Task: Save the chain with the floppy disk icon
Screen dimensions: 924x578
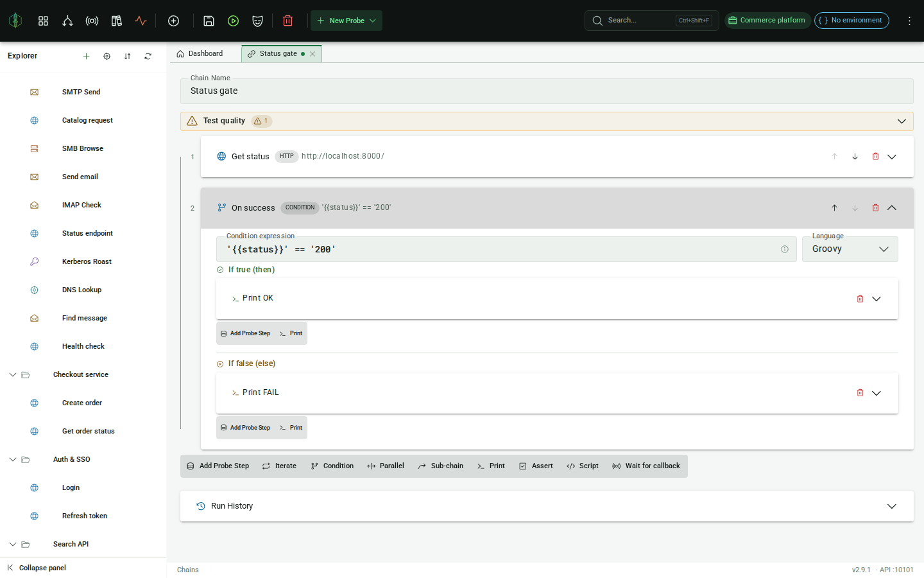Action: (209, 21)
